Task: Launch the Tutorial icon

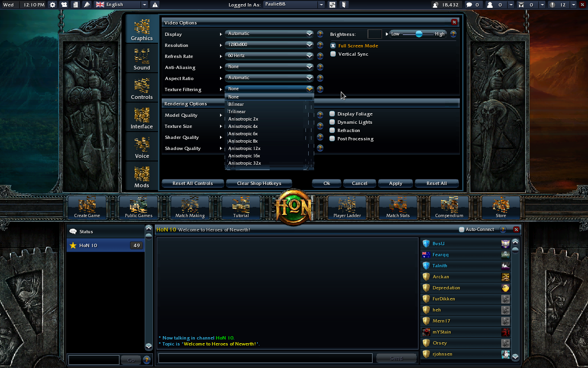Action: [241, 207]
